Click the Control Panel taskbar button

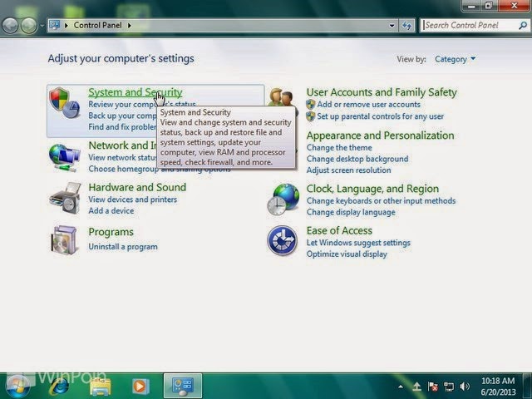coord(183,386)
